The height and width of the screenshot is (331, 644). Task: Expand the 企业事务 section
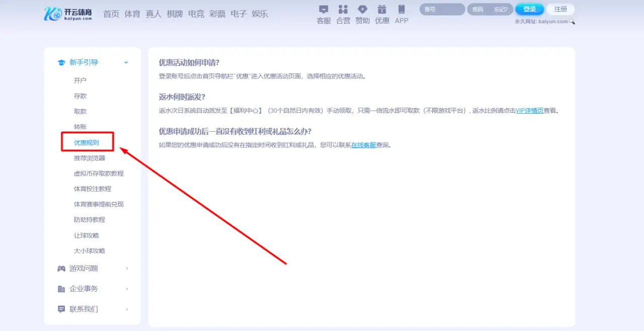[x=127, y=289]
